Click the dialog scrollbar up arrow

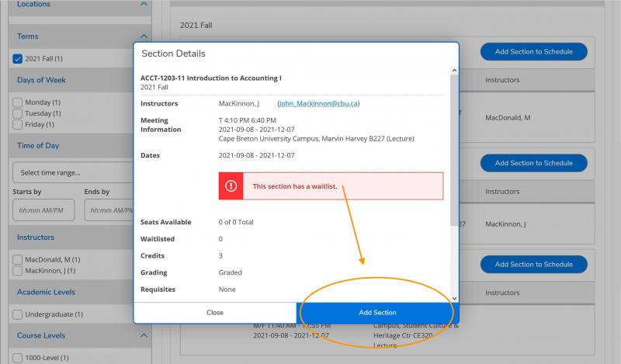coord(454,71)
